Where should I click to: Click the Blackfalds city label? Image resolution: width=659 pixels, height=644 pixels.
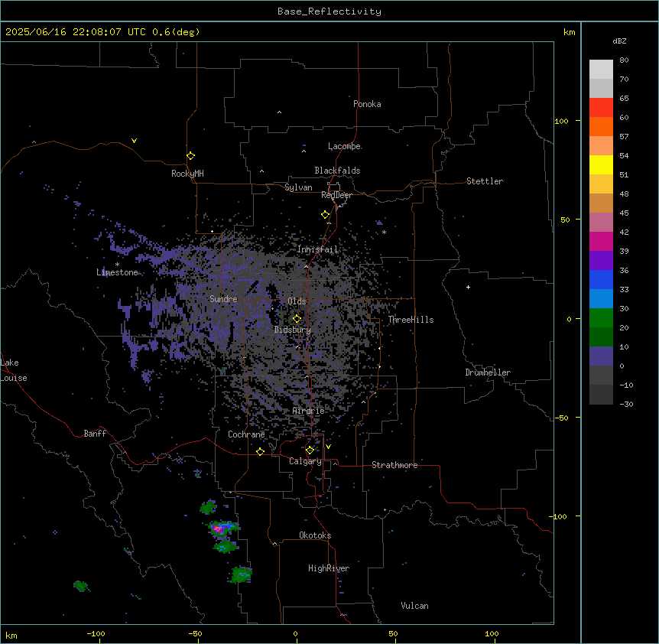[x=337, y=171]
